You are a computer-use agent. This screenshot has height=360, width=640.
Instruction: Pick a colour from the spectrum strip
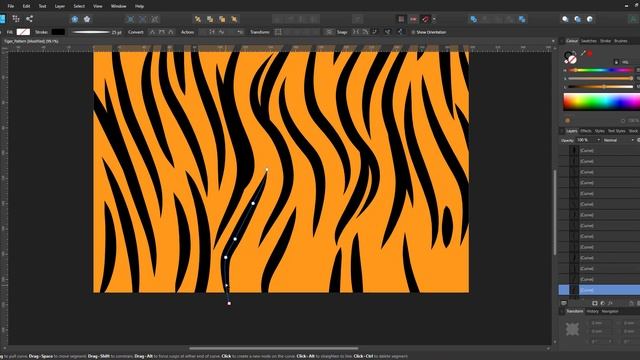pos(602,102)
